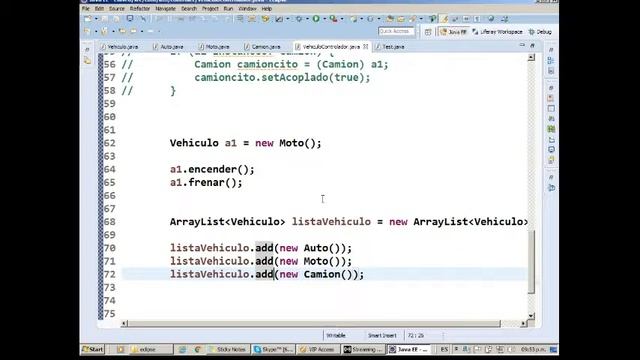This screenshot has width=640, height=360.
Task: Open the Window menu
Action: (x=247, y=9)
